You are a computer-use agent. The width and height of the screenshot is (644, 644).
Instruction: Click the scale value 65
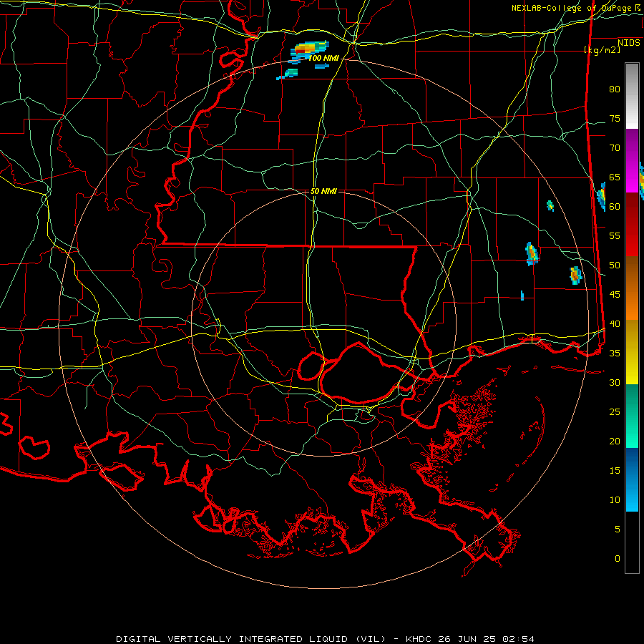coord(615,177)
